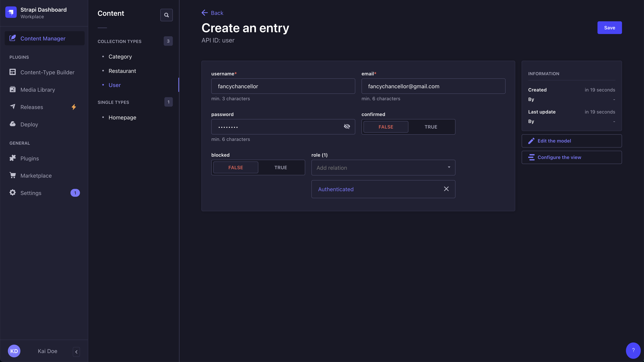Image resolution: width=644 pixels, height=362 pixels.
Task: Click the username input field
Action: click(x=283, y=86)
